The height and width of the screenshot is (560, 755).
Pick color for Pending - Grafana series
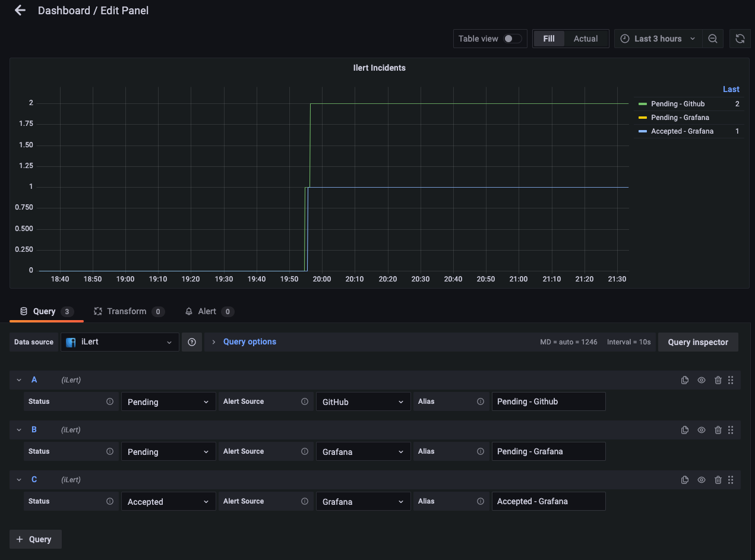[643, 118]
